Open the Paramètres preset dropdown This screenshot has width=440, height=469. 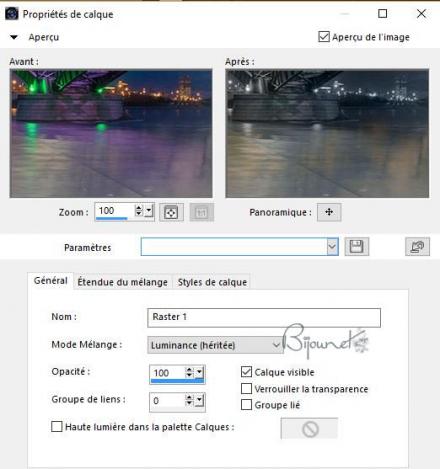click(x=332, y=247)
